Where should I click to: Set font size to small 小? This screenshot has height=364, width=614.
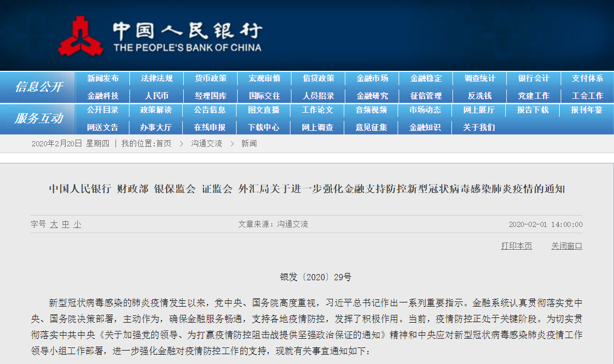pyautogui.click(x=77, y=224)
